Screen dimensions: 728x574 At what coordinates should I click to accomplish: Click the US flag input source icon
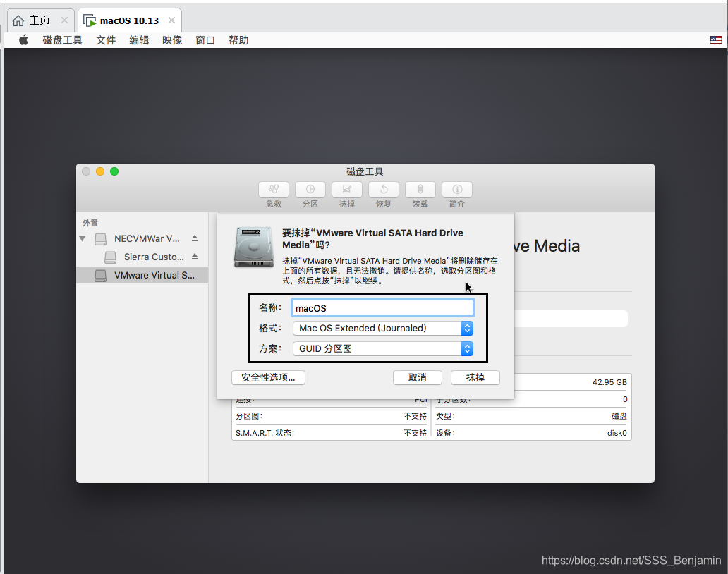point(715,40)
